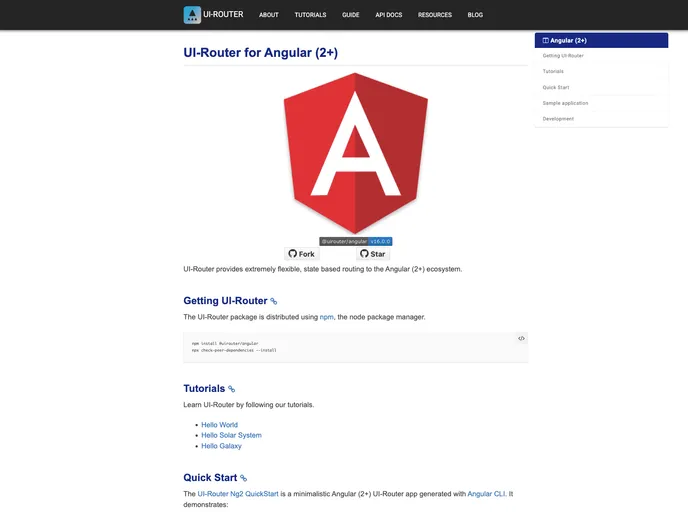Jump to Getting UI-Router in sidebar
This screenshot has width=688, height=512.
[x=563, y=56]
